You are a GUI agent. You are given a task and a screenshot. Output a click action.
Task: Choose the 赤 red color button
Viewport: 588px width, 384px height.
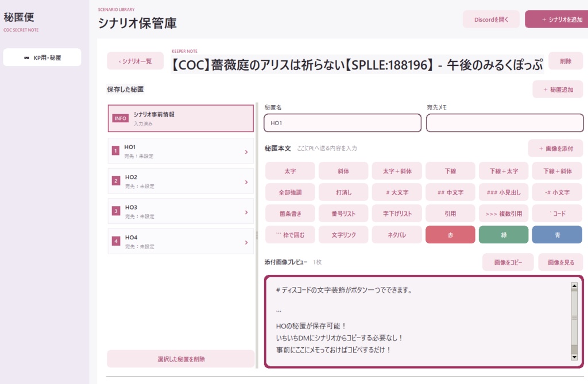(x=450, y=235)
